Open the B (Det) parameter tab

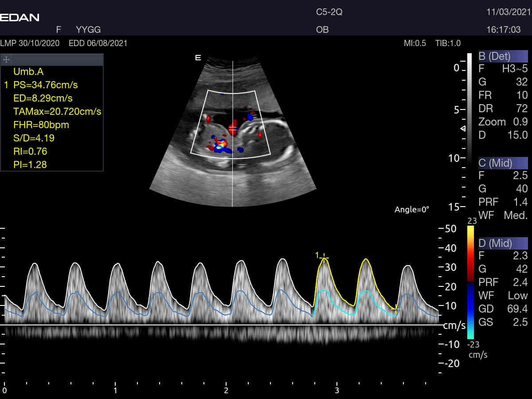coord(503,56)
